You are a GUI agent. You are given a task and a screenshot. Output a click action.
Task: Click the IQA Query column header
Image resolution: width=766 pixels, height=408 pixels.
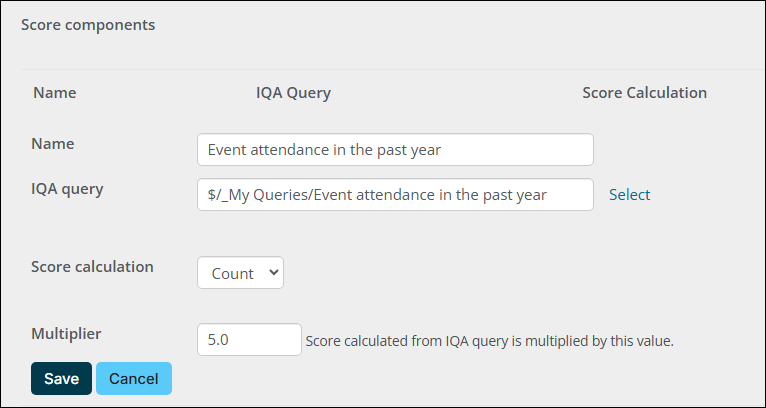pos(293,93)
